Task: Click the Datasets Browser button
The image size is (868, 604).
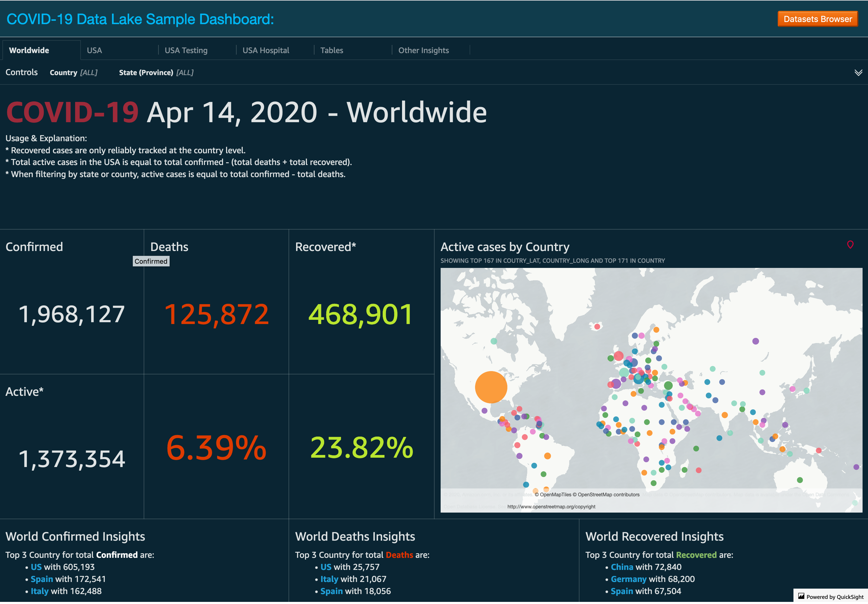Action: 817,19
